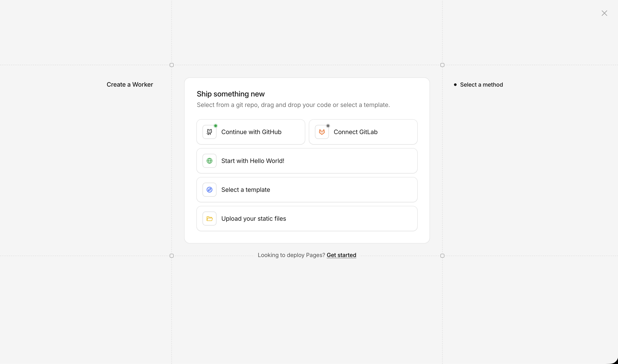Screen dimensions: 618x364
Task: Click the git repo description subtitle text
Action: pos(293,105)
